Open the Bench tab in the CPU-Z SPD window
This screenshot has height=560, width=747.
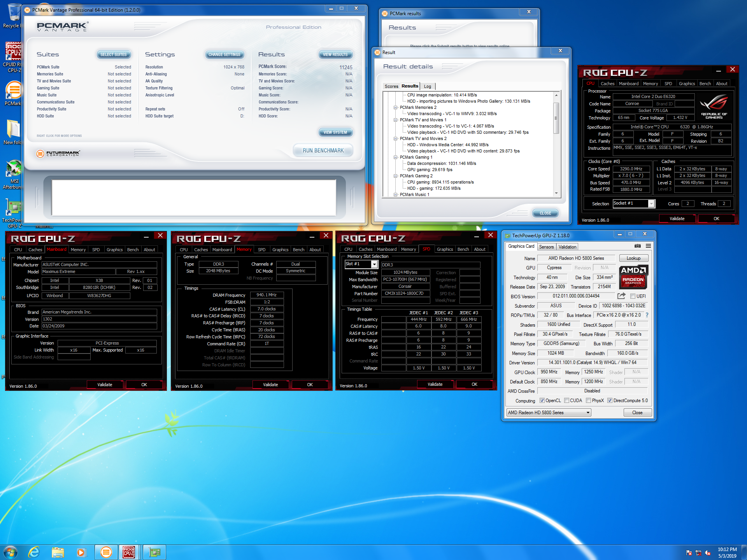[463, 249]
